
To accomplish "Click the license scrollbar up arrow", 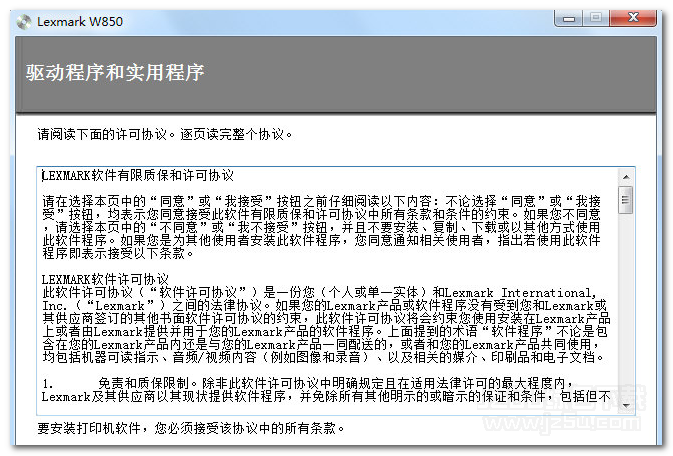I will click(626, 176).
